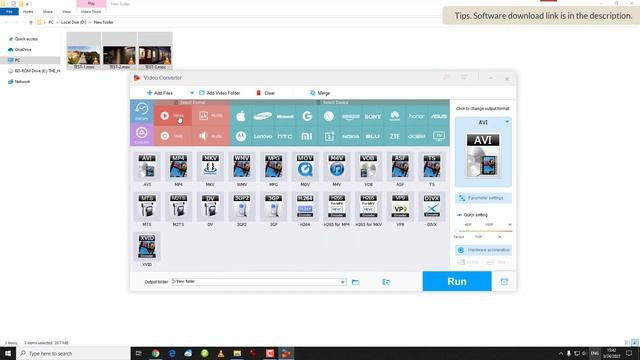Switch to the Audio format tab
Viewport: 640px width, 360px height.
click(211, 136)
